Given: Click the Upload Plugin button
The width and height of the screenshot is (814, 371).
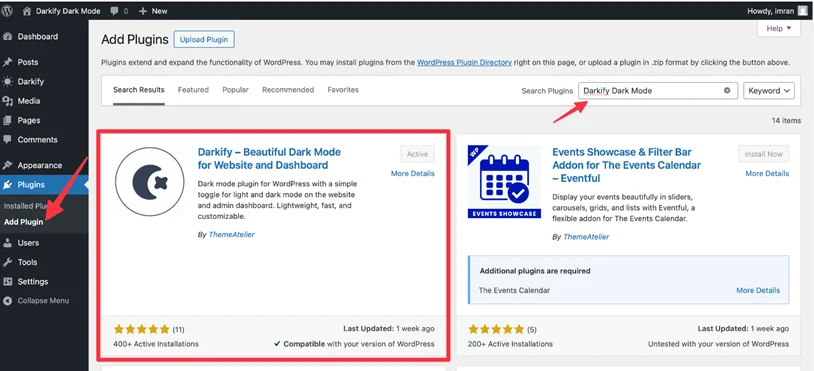Looking at the screenshot, I should pos(204,39).
